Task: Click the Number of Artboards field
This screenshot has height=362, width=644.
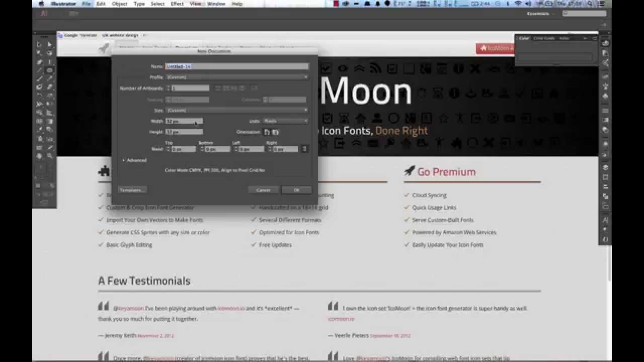Action: pos(190,88)
